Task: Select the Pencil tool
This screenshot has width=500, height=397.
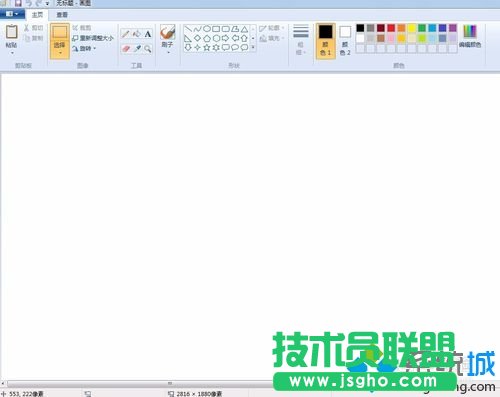Action: click(x=126, y=33)
